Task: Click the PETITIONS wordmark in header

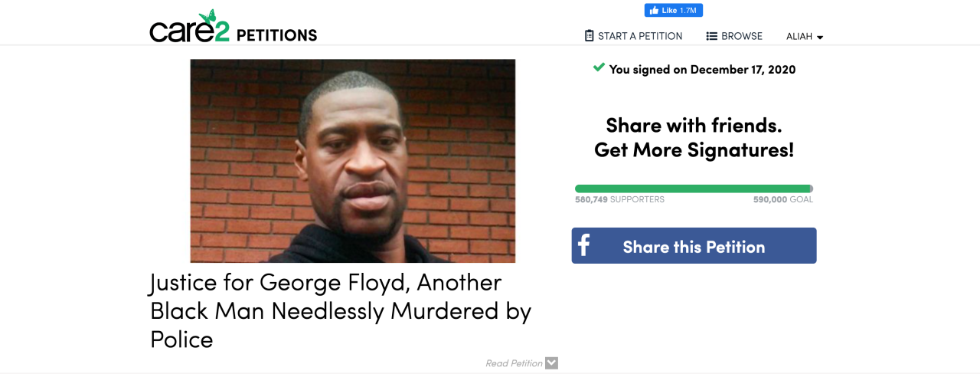Action: click(x=276, y=35)
